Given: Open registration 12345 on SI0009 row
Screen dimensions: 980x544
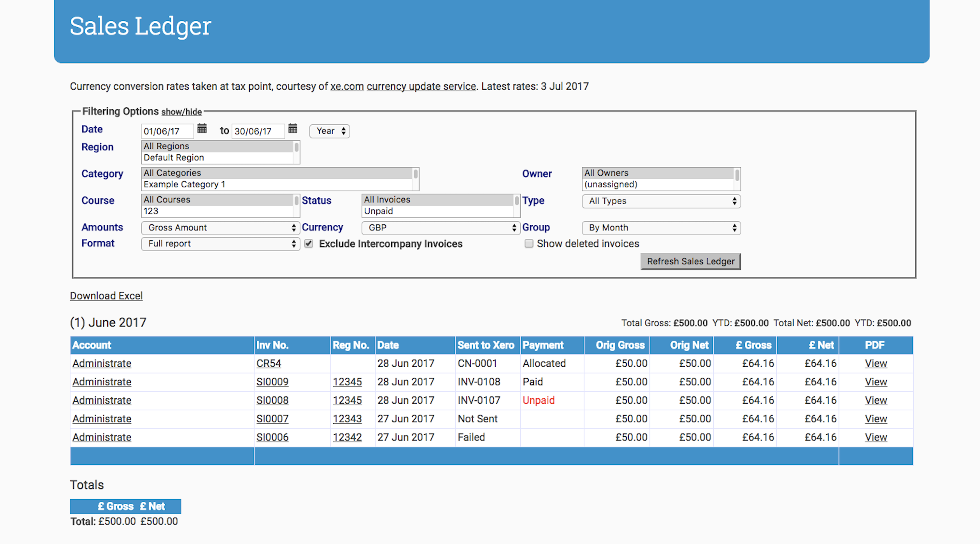Looking at the screenshot, I should click(x=347, y=382).
